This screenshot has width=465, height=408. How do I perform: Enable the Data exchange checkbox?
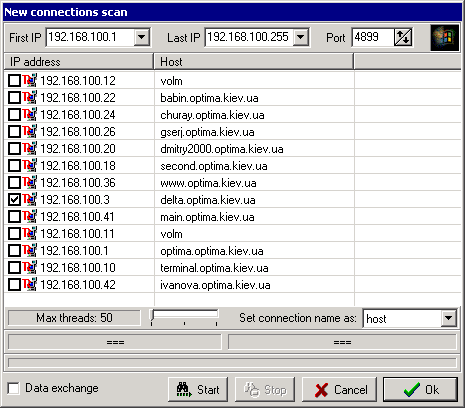[x=13, y=388]
